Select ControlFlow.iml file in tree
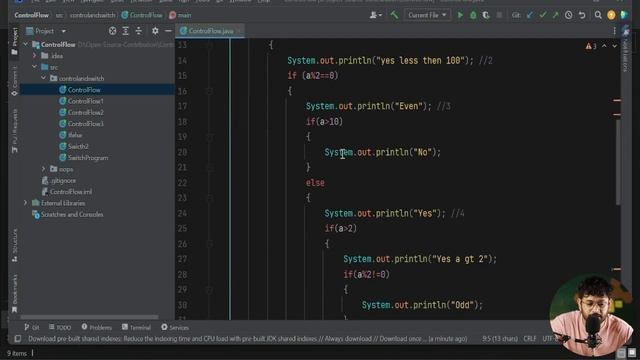The height and width of the screenshot is (360, 640). [71, 191]
